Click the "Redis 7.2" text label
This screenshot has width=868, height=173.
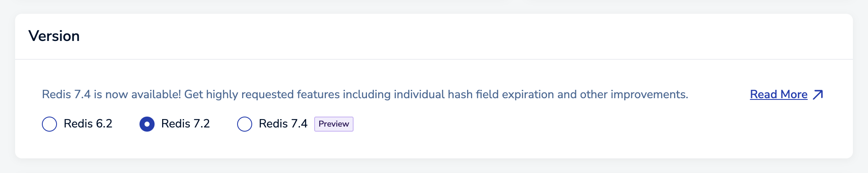coord(185,124)
